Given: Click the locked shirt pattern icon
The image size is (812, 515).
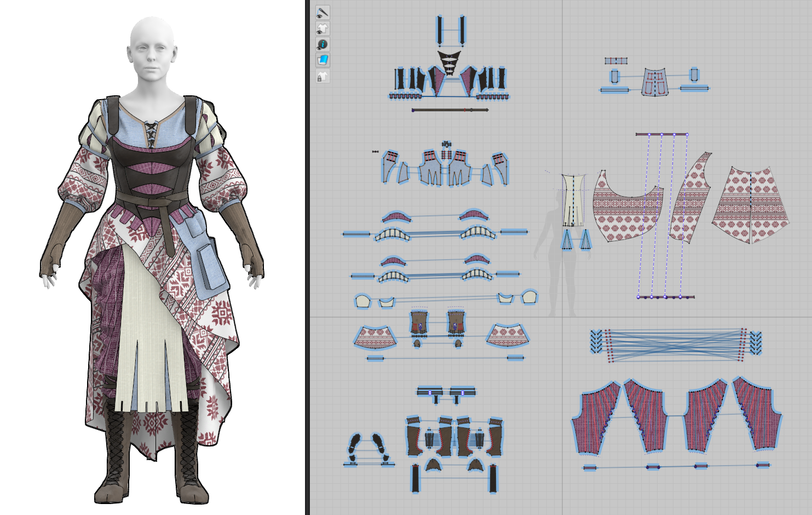Looking at the screenshot, I should point(323,76).
